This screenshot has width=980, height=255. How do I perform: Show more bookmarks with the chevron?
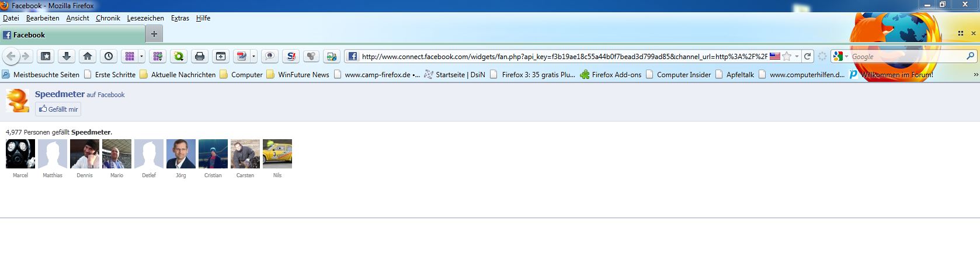975,74
